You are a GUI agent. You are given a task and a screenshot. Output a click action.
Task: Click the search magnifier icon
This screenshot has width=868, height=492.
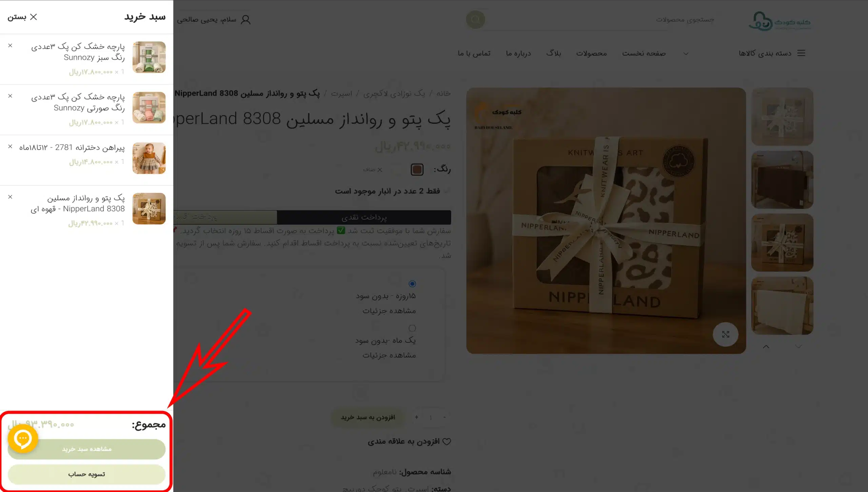click(475, 19)
